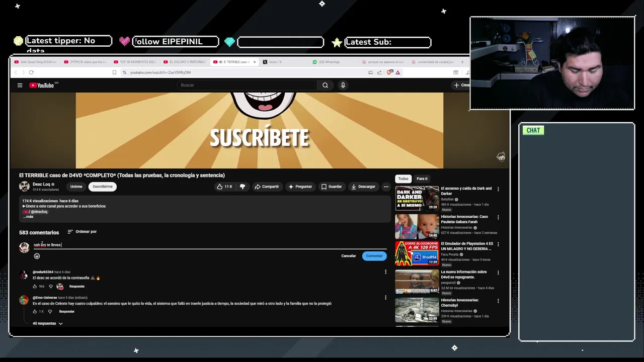Image resolution: width=644 pixels, height=362 pixels.
Task: Switch to TOP 10 MOMENTOS browser tab
Action: pos(135,62)
